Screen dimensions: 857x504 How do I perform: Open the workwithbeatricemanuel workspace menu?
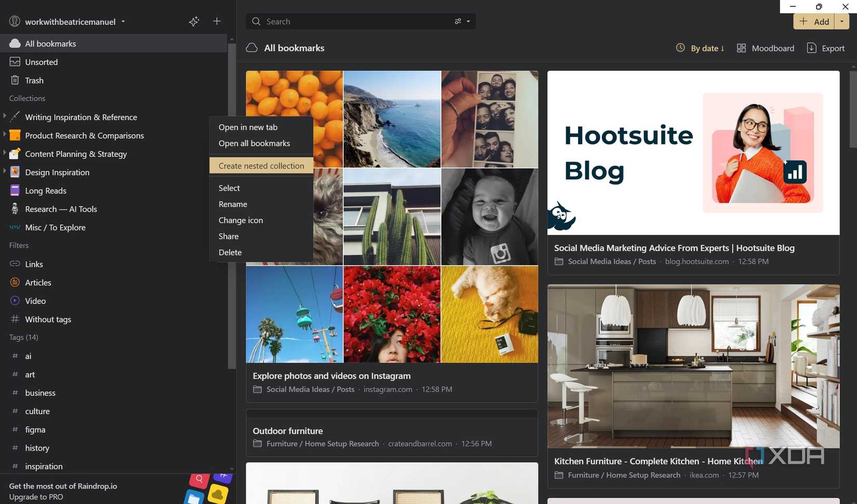click(123, 21)
